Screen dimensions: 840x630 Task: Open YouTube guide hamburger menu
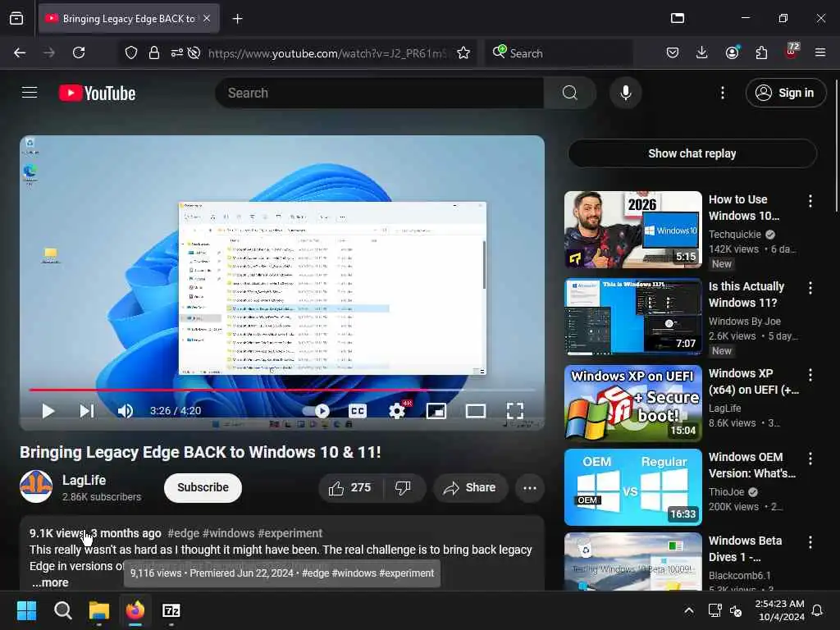(x=30, y=93)
